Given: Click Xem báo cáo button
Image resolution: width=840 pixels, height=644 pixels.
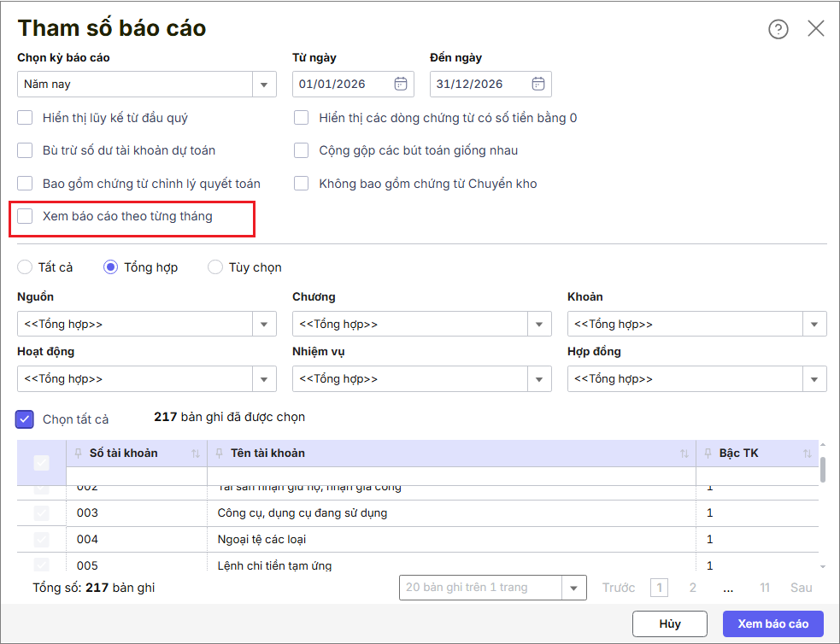Looking at the screenshot, I should point(773,624).
